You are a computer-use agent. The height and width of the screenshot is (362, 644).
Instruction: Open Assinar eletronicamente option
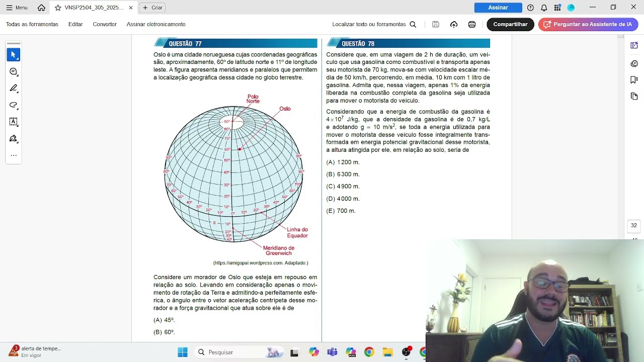(x=156, y=24)
